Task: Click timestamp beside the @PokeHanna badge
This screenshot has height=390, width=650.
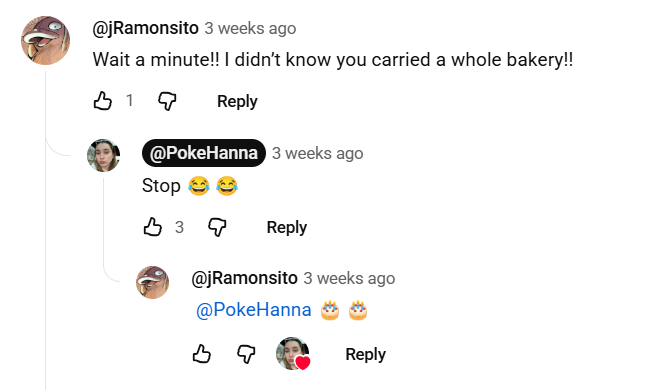Action: click(x=318, y=153)
